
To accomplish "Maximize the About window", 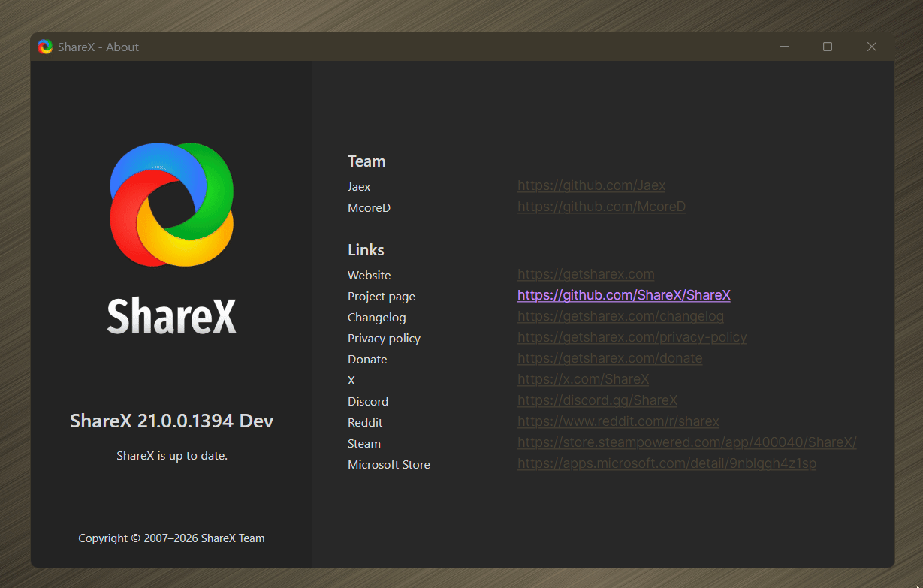I will click(x=828, y=47).
